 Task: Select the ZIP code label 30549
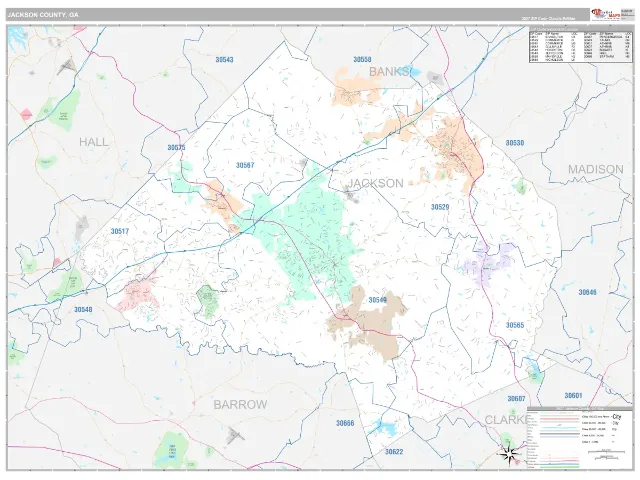pyautogui.click(x=378, y=300)
